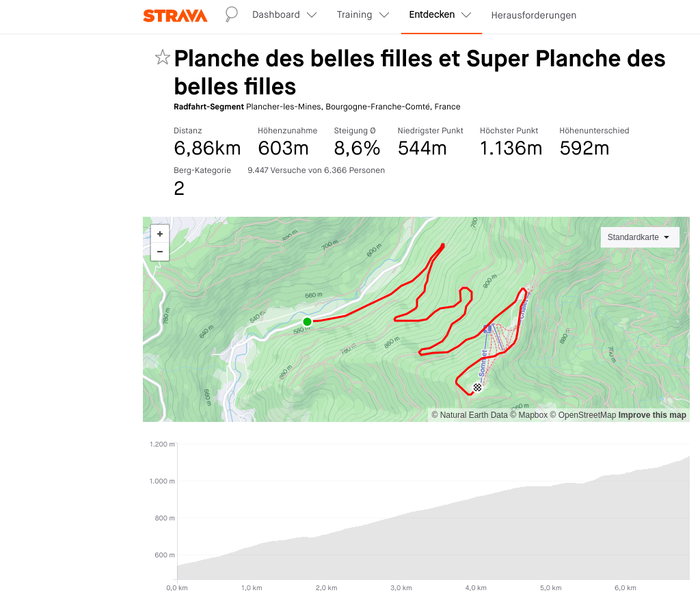Zoom out of the map
This screenshot has height=610, width=700.
click(x=160, y=252)
